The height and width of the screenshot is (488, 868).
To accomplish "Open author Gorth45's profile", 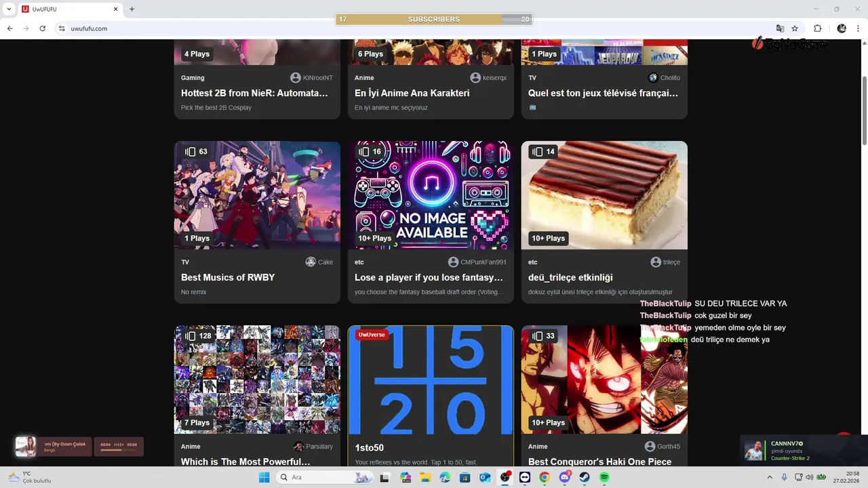I will click(663, 446).
